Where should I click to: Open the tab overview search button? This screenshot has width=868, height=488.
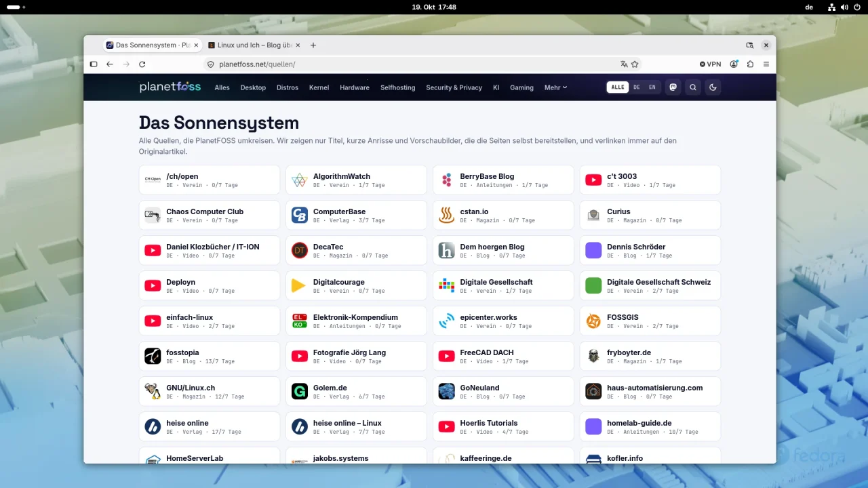pos(750,45)
